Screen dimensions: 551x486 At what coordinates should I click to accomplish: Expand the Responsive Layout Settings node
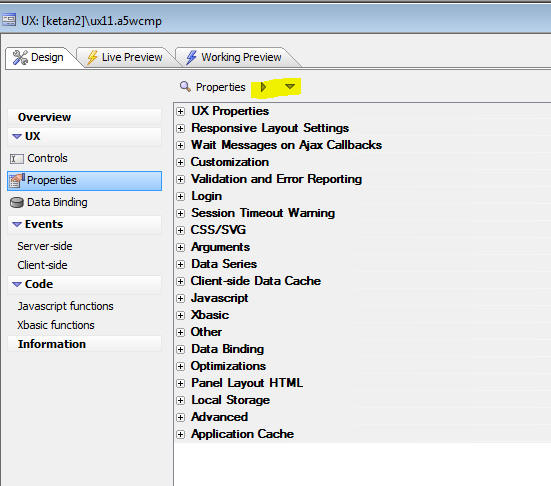coord(180,128)
